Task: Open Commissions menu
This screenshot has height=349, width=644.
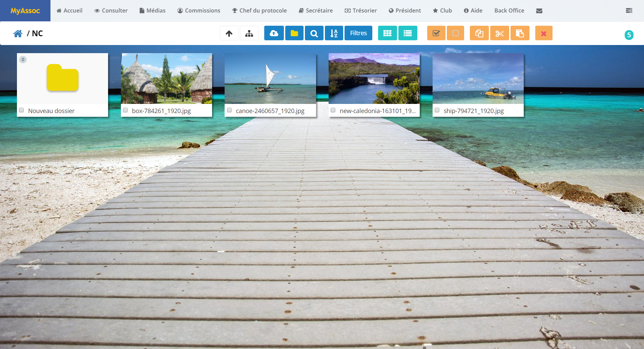Action: (x=199, y=10)
